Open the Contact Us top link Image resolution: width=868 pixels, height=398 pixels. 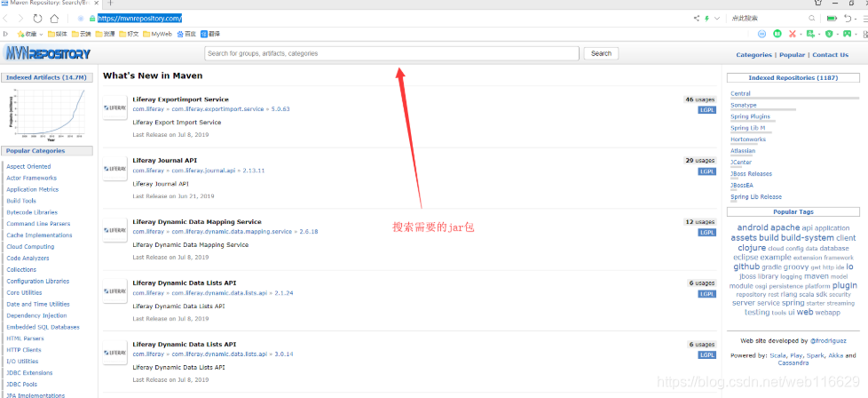pos(831,55)
